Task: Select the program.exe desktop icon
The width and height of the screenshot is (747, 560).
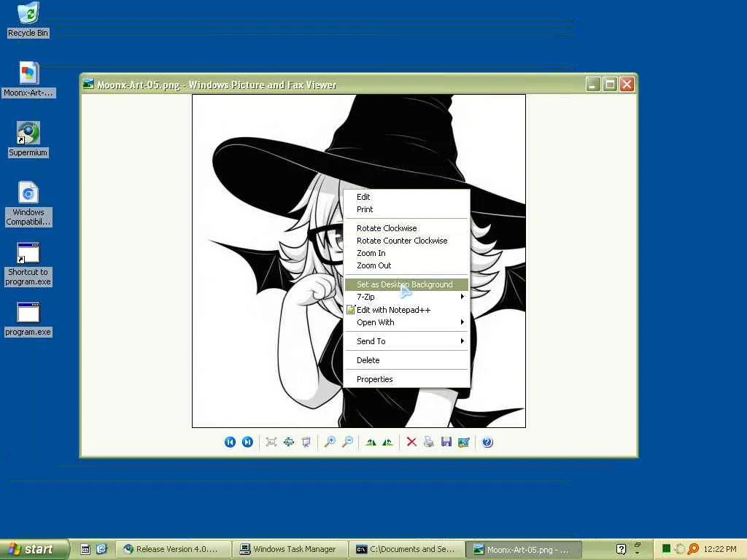Action: [28, 319]
